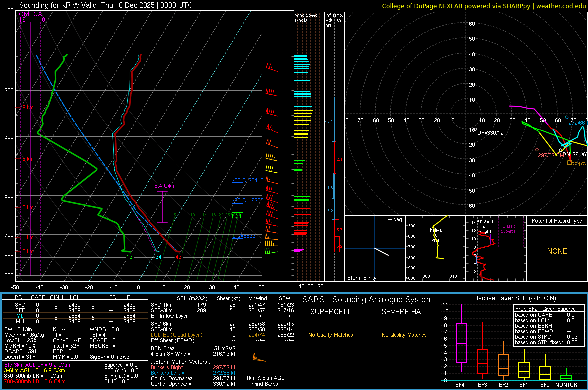Click the 'Inf. Temp. Adv.' panel header
588x390 pixels.
[x=334, y=20]
